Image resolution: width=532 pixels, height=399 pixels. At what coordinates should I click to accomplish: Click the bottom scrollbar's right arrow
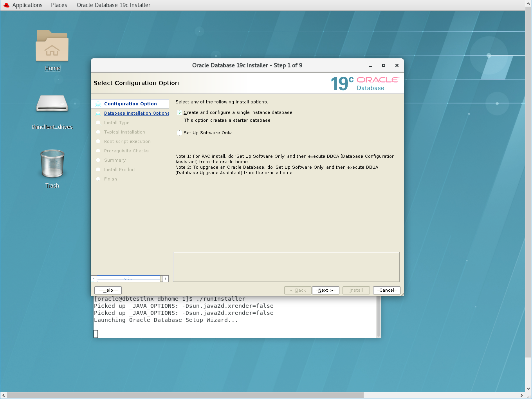(522, 395)
